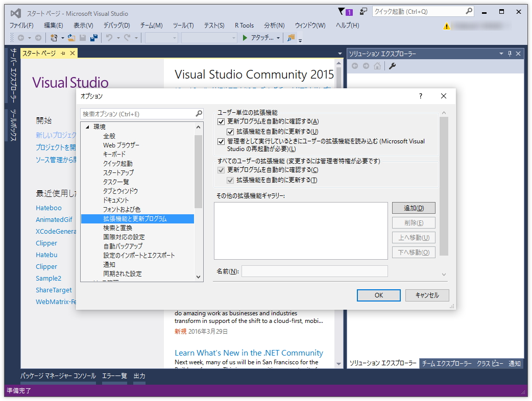
Task: Collapse the 環境 tree node
Action: tap(87, 127)
